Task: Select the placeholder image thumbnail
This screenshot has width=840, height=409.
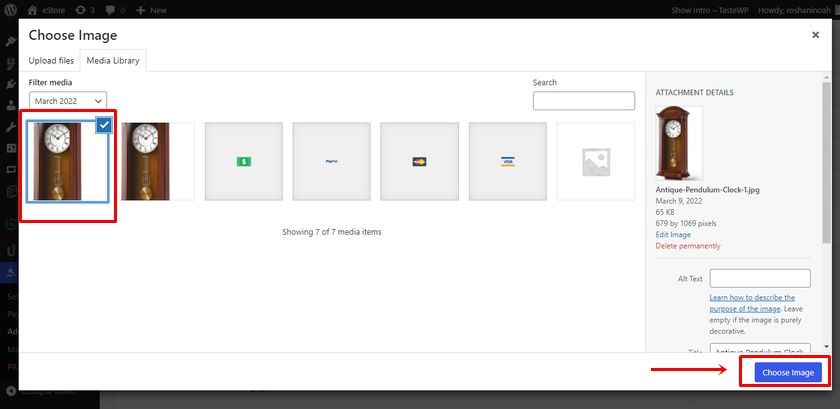Action: (596, 161)
